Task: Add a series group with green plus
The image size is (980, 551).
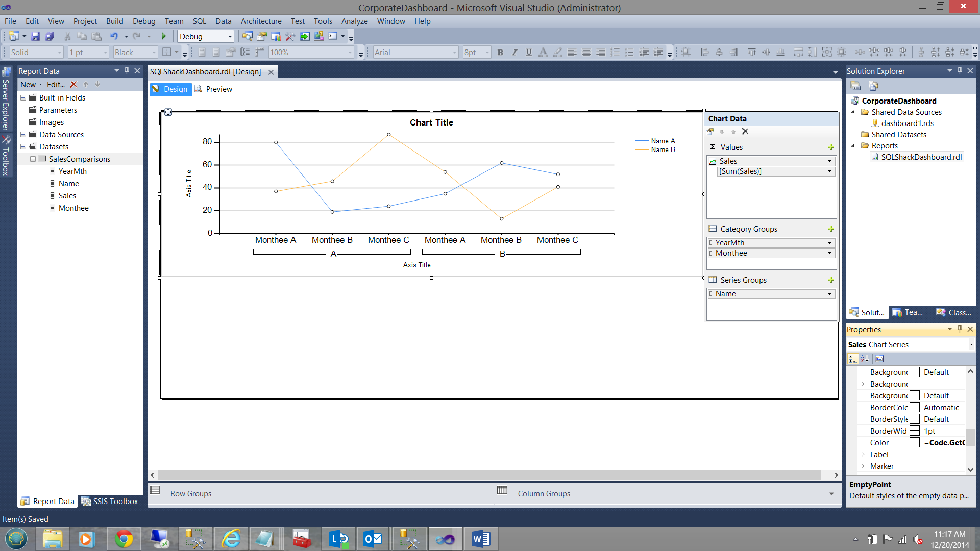Action: pyautogui.click(x=831, y=280)
